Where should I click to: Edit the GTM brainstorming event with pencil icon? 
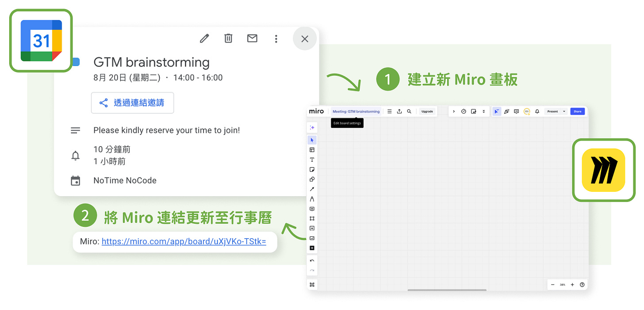(204, 39)
